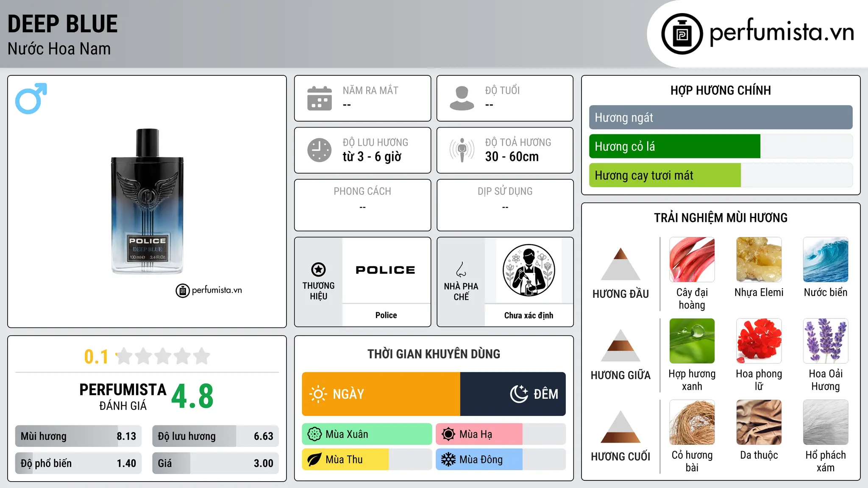Click the flower icon for Mùa Xuân
Image resolution: width=868 pixels, height=488 pixels.
[x=314, y=434]
